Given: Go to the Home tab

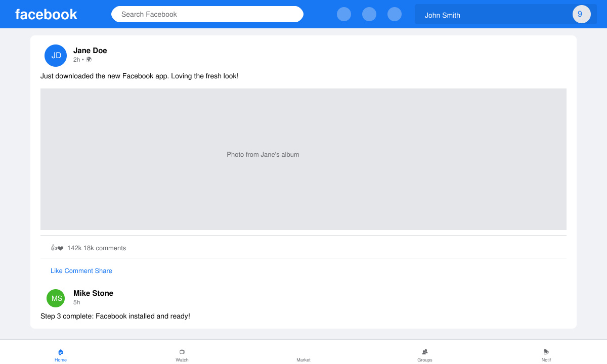Looking at the screenshot, I should (x=61, y=355).
